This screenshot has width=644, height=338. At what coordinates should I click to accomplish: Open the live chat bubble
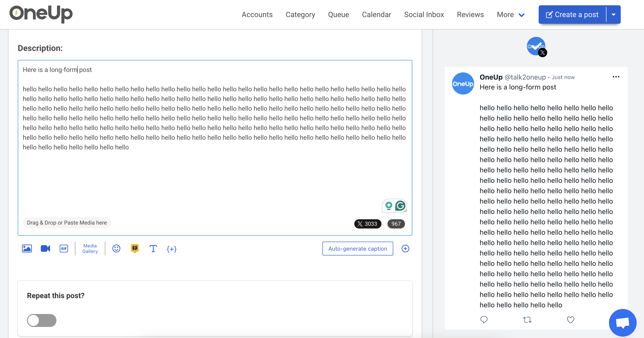pyautogui.click(x=622, y=323)
